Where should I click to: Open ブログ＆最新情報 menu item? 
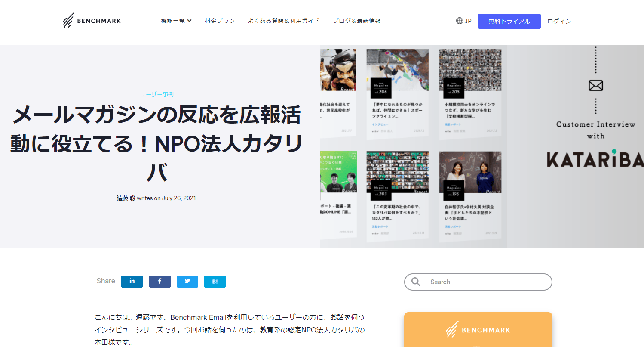pos(357,21)
